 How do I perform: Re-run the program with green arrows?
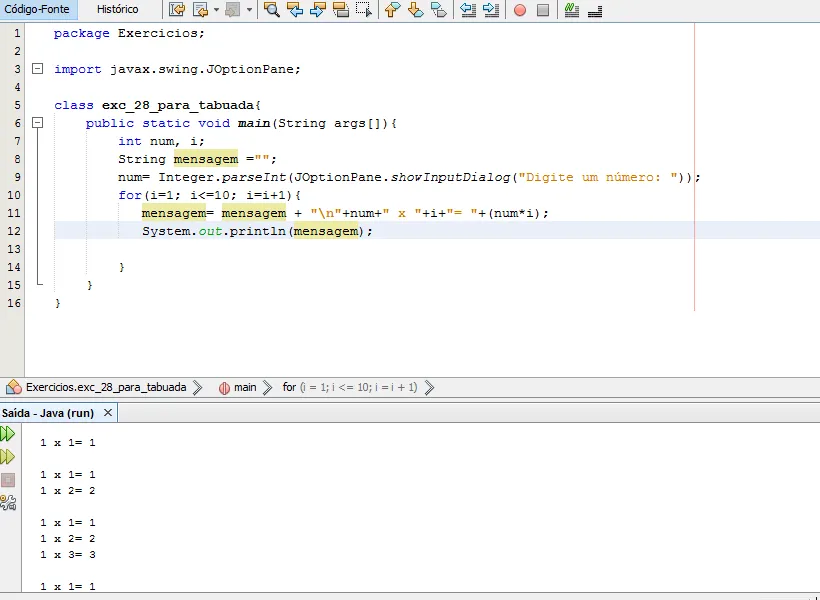coord(8,434)
